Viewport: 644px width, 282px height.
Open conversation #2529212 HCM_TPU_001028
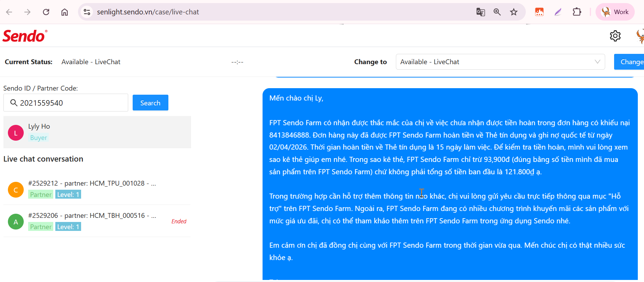point(97,189)
